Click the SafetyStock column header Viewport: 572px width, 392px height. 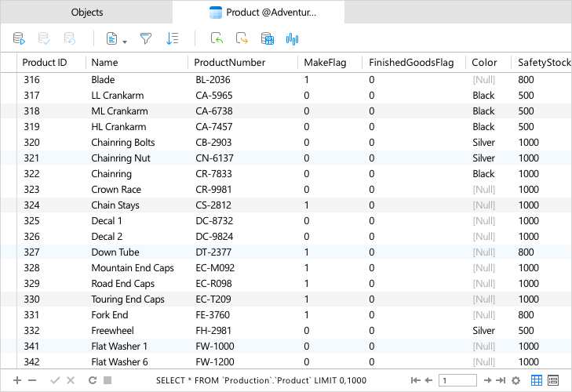click(541, 63)
